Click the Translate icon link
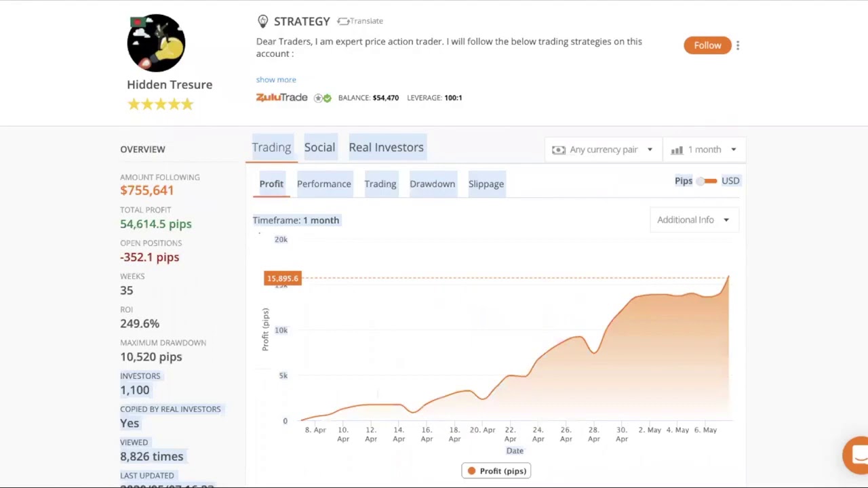Image resolution: width=868 pixels, height=488 pixels. pos(360,21)
